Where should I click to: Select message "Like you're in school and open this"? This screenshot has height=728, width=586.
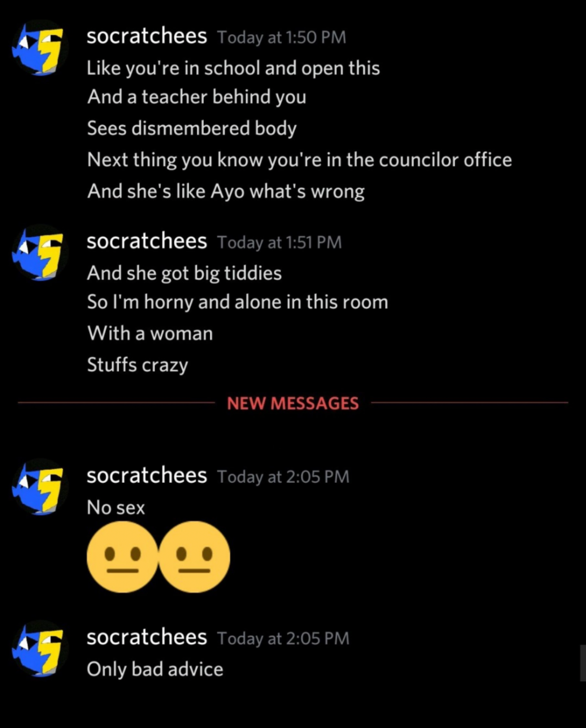tap(233, 68)
